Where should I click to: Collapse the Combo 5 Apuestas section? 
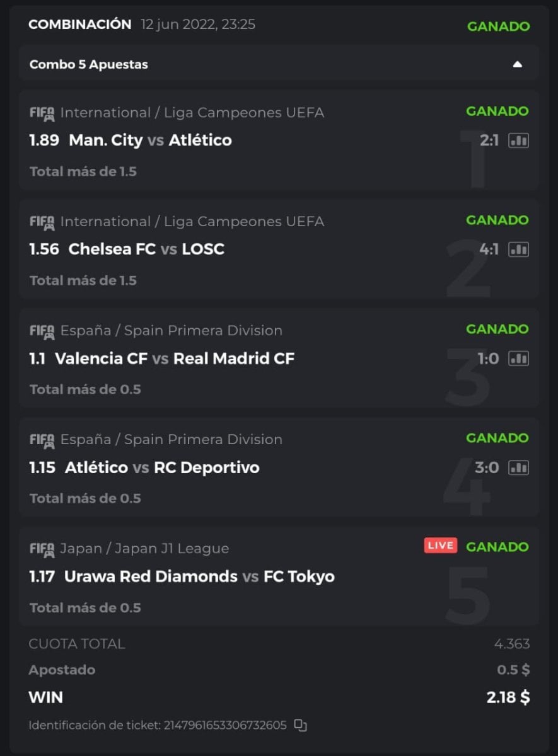pos(517,64)
